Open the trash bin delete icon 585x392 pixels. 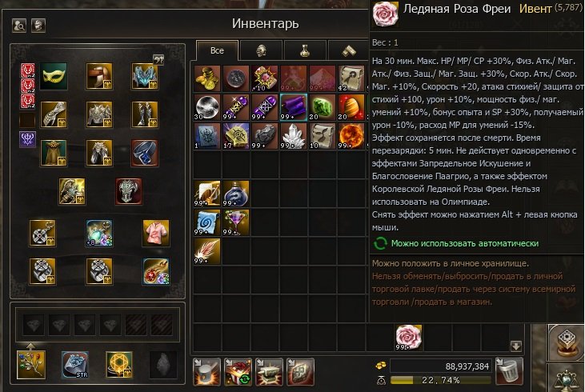click(509, 371)
